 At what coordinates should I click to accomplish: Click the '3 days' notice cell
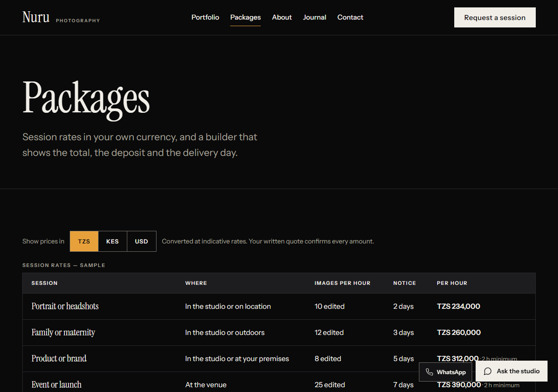pos(403,332)
